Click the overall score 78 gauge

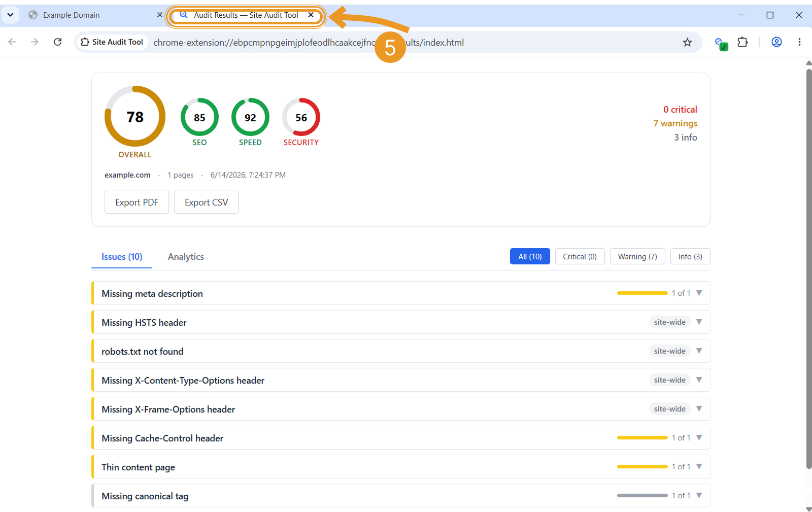point(135,117)
